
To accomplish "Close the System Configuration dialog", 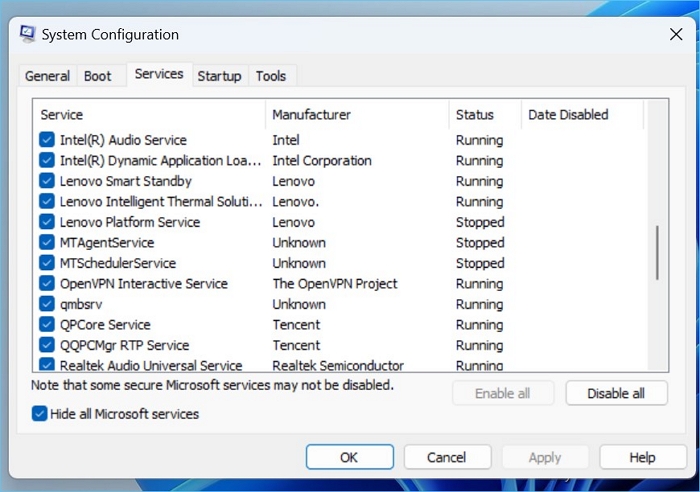I will 676,35.
